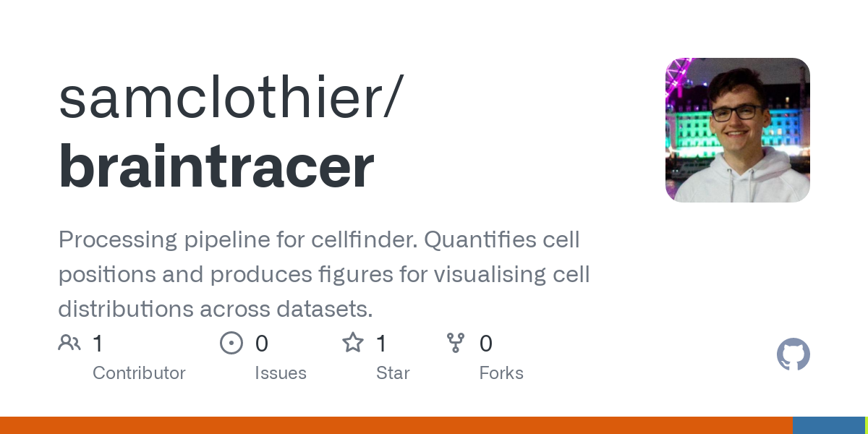Image resolution: width=868 pixels, height=434 pixels.
Task: Open the samclothier profile avatar
Action: [x=738, y=130]
